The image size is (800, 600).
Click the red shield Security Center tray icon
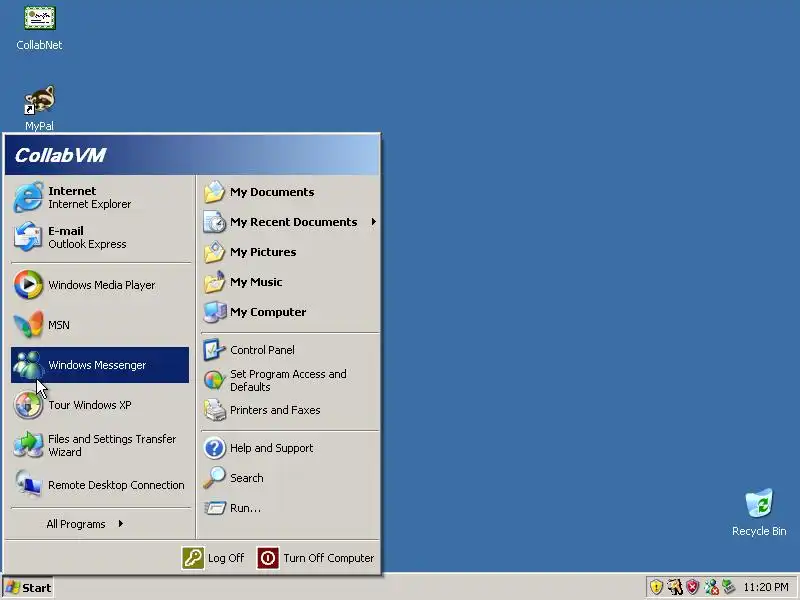point(692,587)
